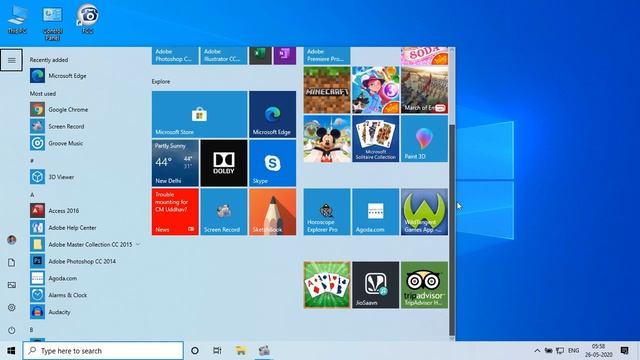This screenshot has width=640, height=360.
Task: Open the Microsoft Store tile
Action: click(200, 114)
